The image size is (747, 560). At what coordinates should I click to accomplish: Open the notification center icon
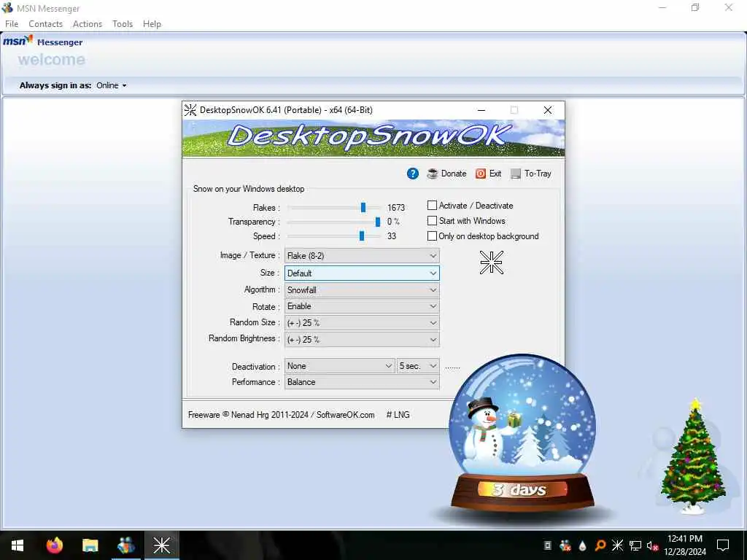(x=723, y=545)
